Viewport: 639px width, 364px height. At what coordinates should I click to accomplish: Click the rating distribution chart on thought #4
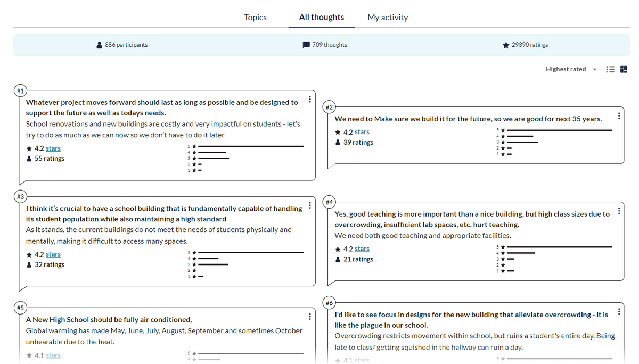[554, 259]
